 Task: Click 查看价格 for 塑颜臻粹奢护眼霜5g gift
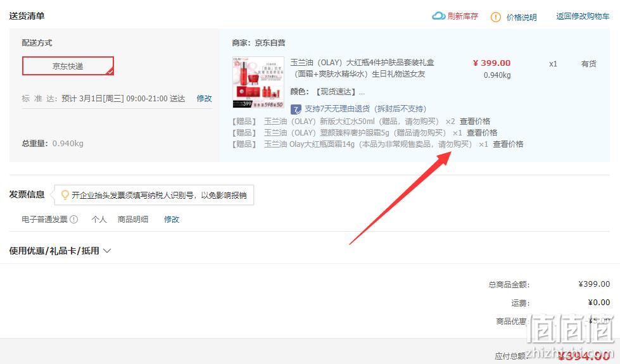(482, 133)
